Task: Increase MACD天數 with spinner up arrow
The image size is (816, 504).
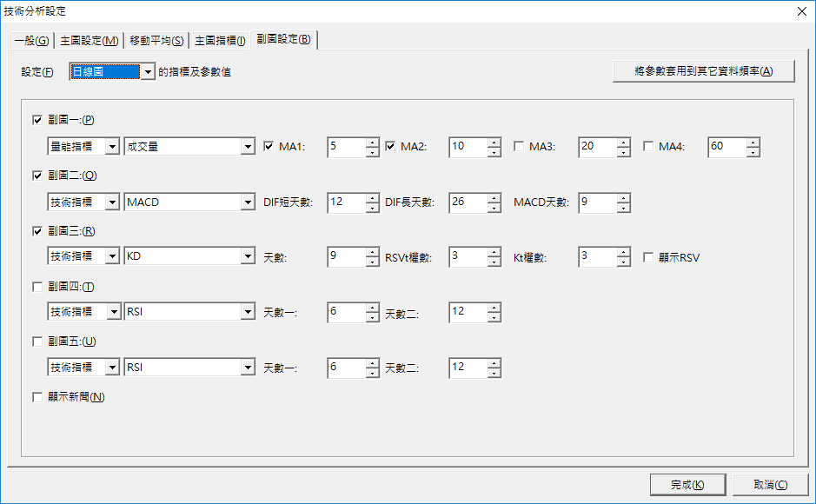Action: 623,198
